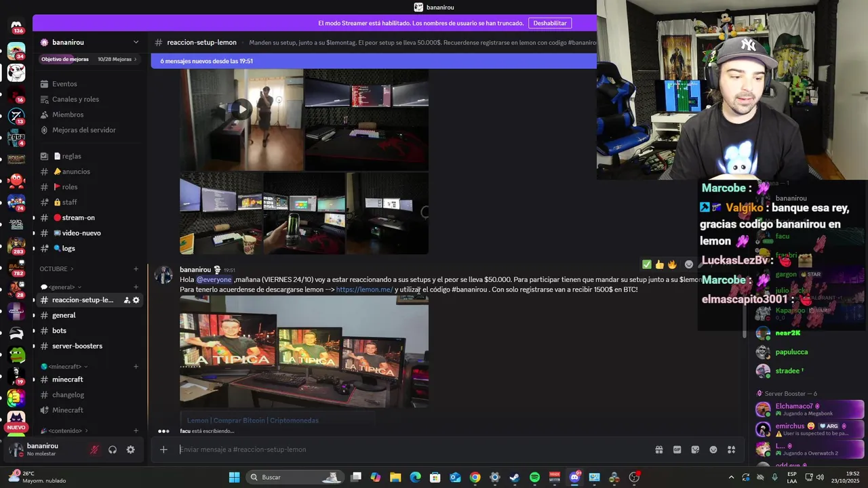This screenshot has height=488, width=868.
Task: Expand Objetivo de mejoras boost progress
Action: (x=89, y=59)
